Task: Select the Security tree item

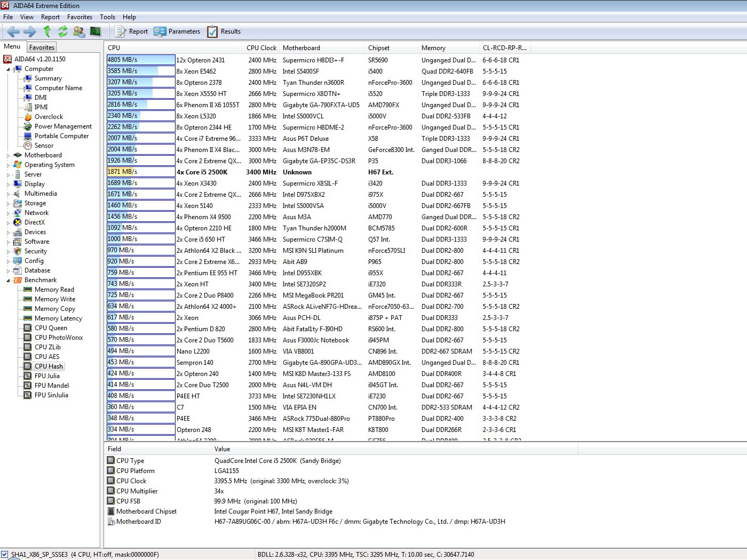Action: pyautogui.click(x=36, y=251)
